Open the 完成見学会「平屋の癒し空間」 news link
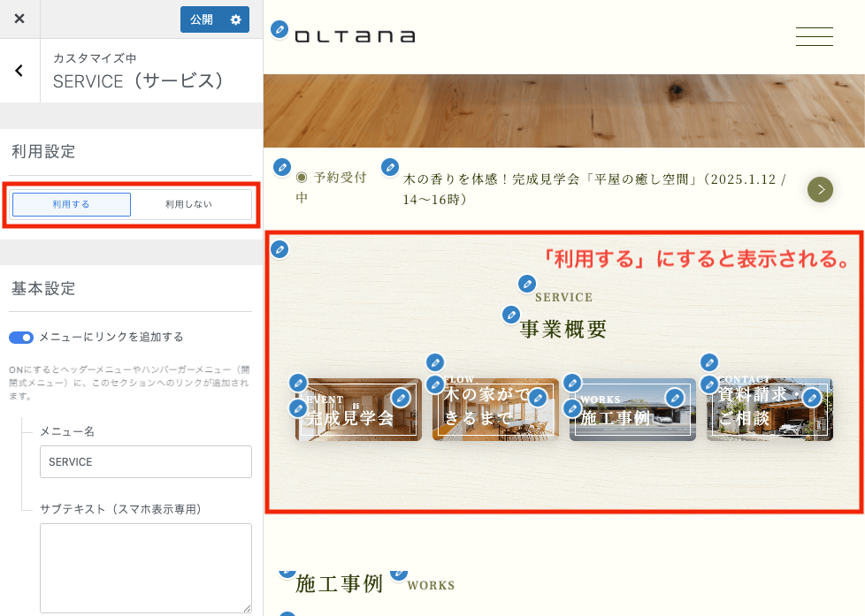 click(x=594, y=189)
